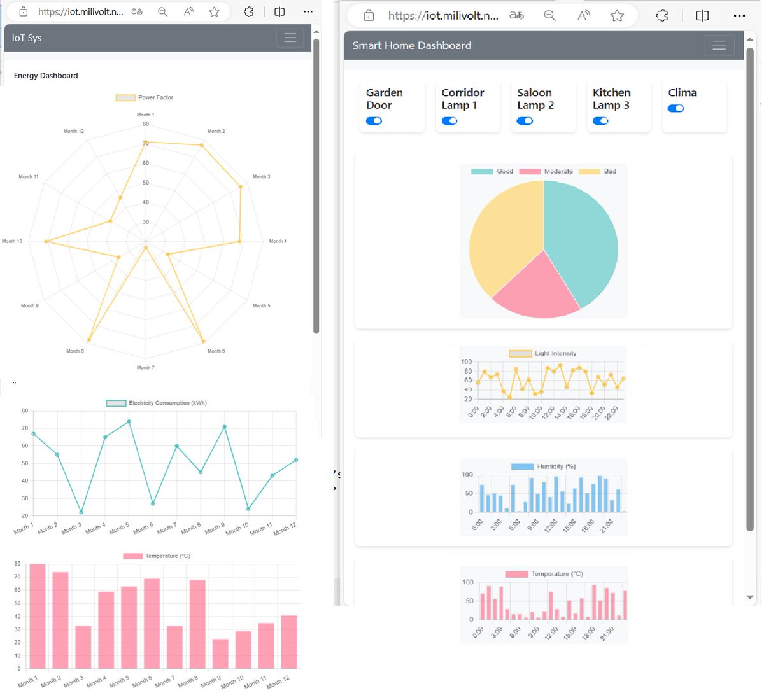Viewport: 764px width, 700px height.
Task: Click Kitchen Lamp 3 card label
Action: click(611, 99)
